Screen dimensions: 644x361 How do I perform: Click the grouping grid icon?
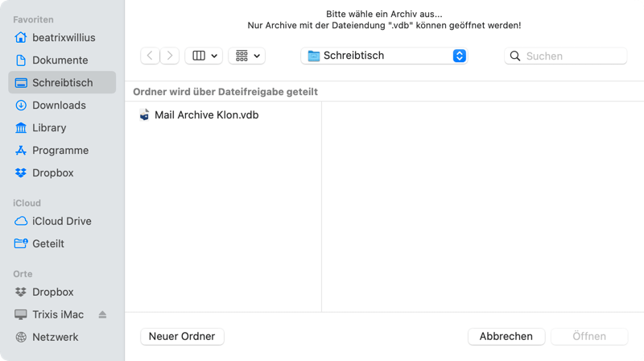click(242, 56)
